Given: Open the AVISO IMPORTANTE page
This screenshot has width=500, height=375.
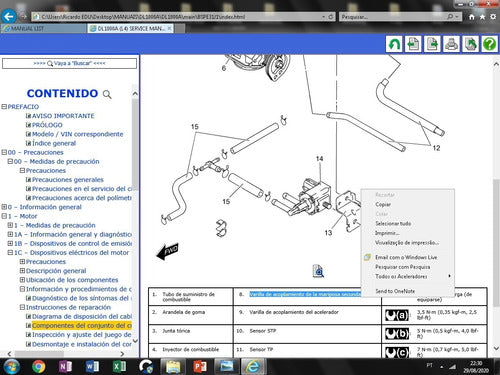Looking at the screenshot, I should coord(63,116).
